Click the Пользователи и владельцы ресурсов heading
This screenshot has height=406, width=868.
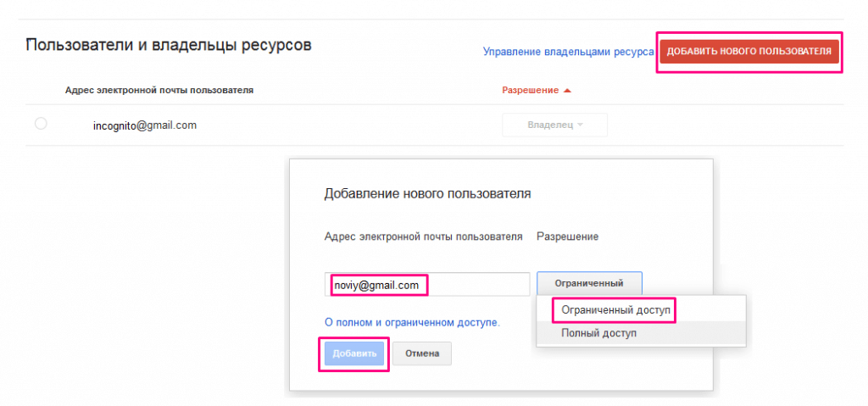169,45
